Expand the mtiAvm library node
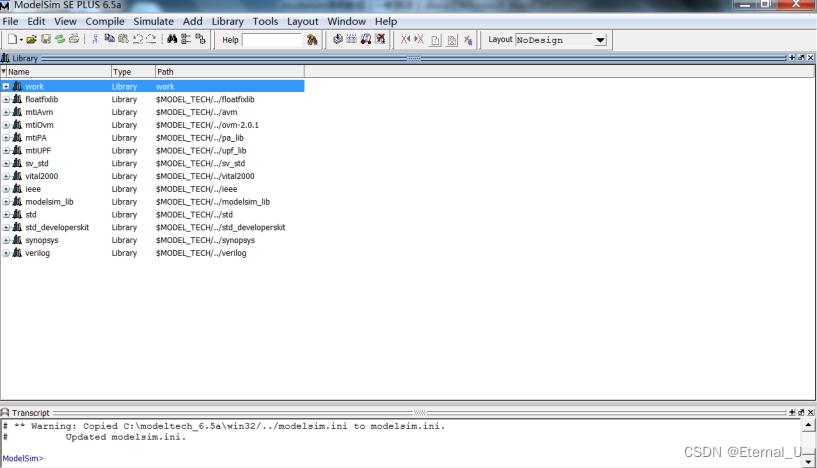Viewport: 817px width, 468px height. coord(6,112)
